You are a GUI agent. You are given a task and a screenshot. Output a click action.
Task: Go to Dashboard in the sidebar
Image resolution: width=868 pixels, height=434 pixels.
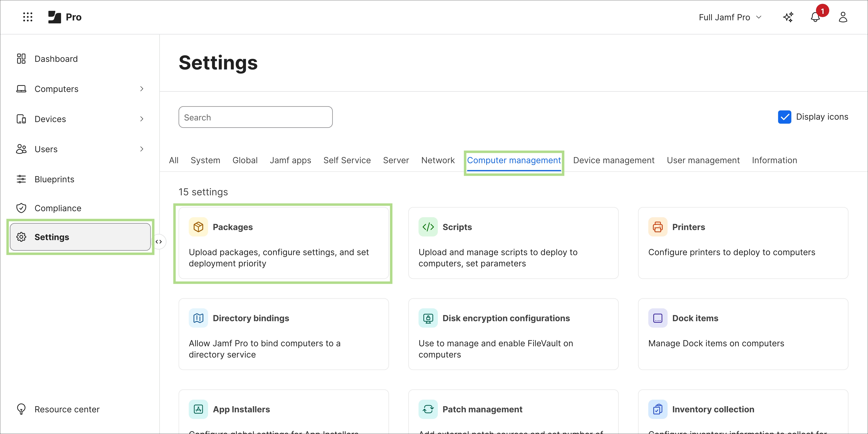pos(56,59)
